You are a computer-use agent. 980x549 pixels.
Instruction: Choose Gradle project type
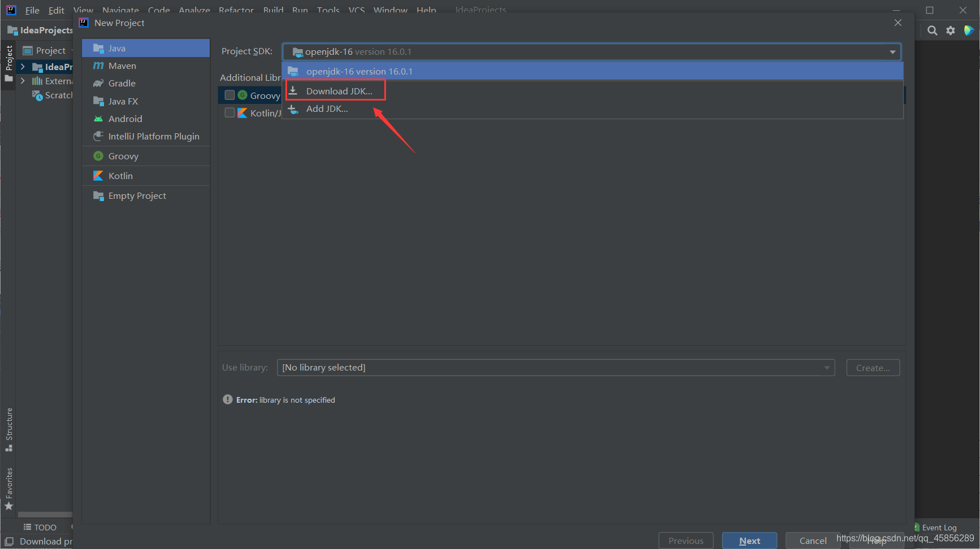(146, 83)
